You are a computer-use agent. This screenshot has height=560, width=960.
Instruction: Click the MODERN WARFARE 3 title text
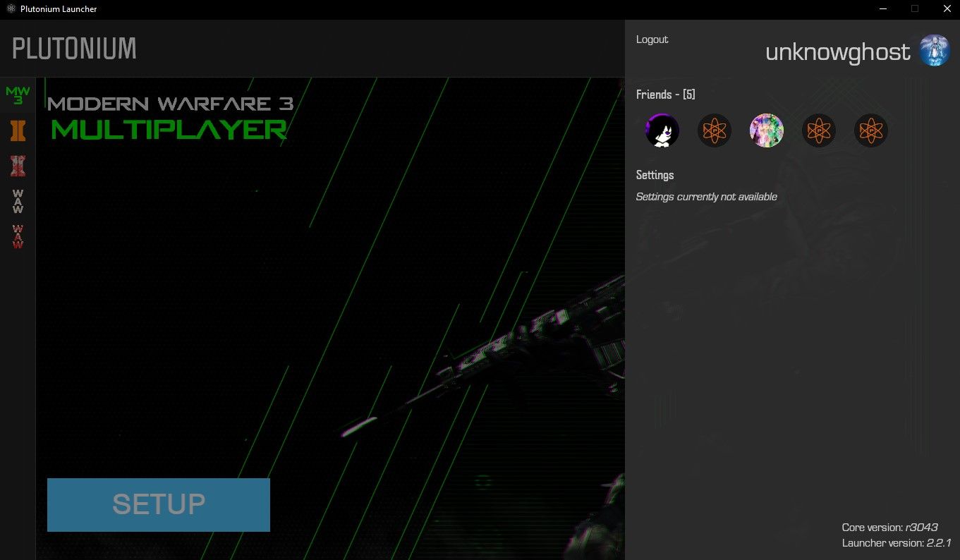(x=170, y=104)
